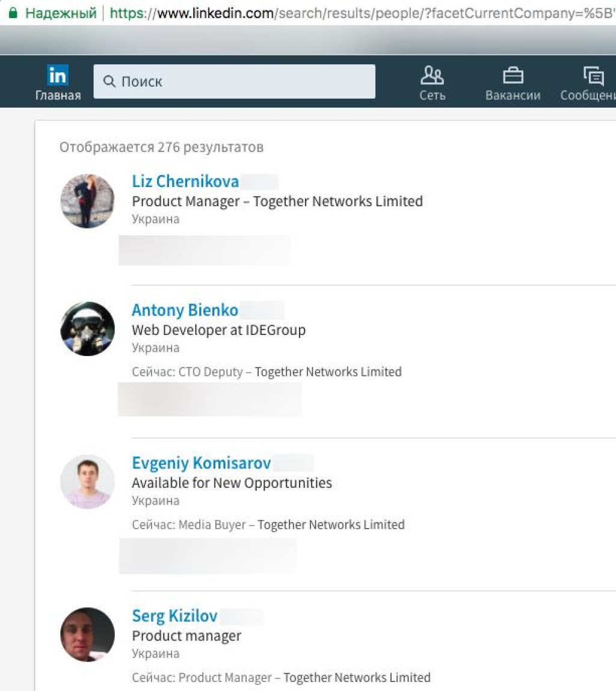616x691 pixels.
Task: Click 'Надежный' secure site label
Action: 61,13
